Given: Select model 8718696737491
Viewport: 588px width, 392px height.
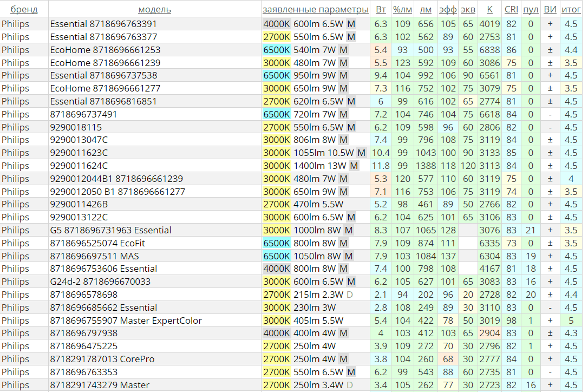Looking at the screenshot, I should click(x=83, y=114).
